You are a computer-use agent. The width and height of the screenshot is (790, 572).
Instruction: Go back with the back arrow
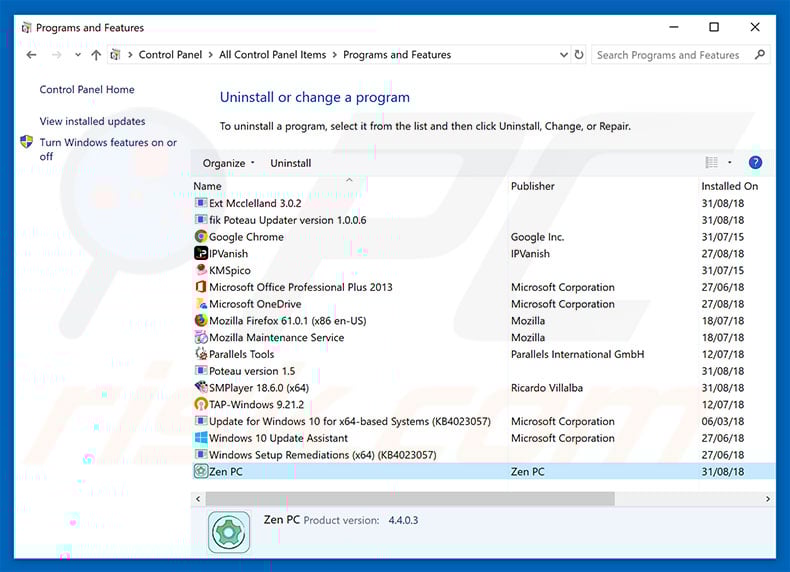(31, 54)
